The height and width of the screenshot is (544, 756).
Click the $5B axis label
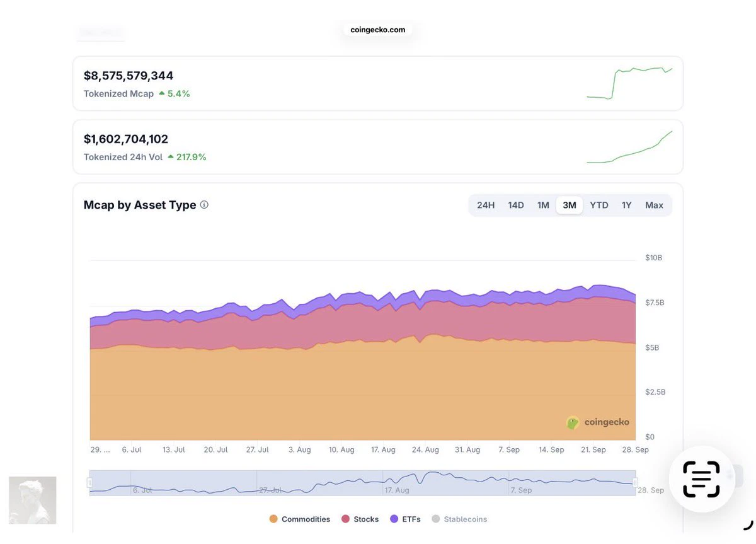click(x=652, y=347)
